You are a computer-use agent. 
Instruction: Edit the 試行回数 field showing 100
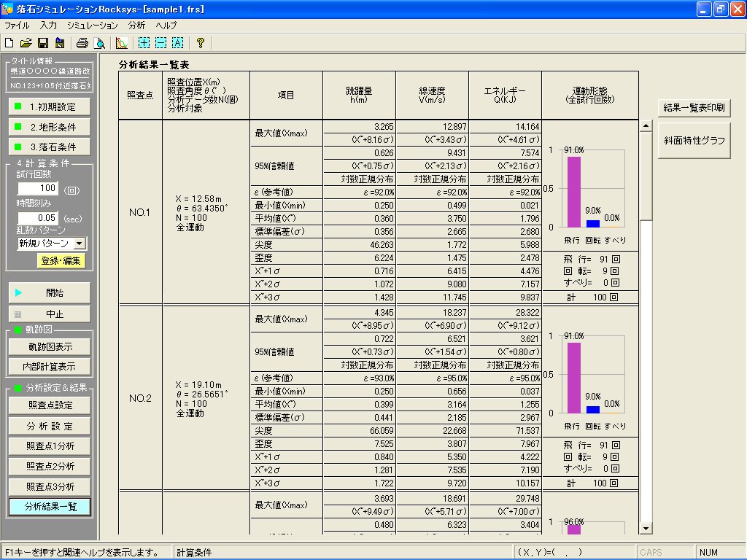38,188
